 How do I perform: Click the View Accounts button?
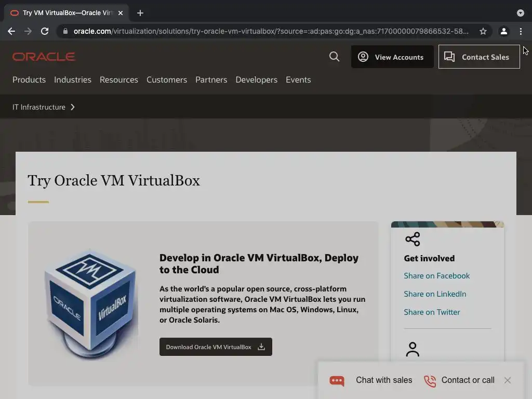[392, 57]
